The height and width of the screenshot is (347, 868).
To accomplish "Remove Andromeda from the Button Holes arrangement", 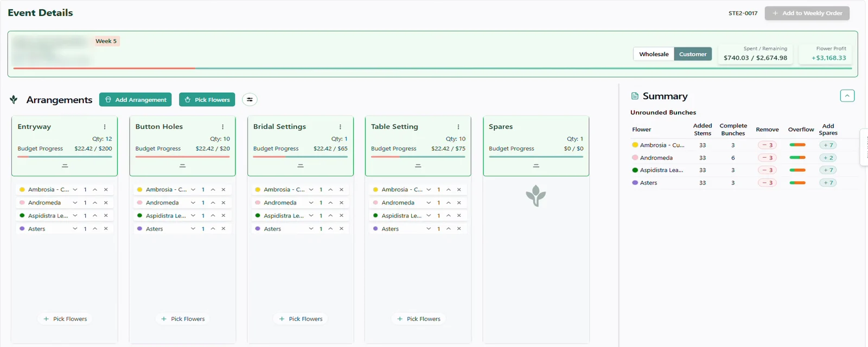I will [x=224, y=203].
